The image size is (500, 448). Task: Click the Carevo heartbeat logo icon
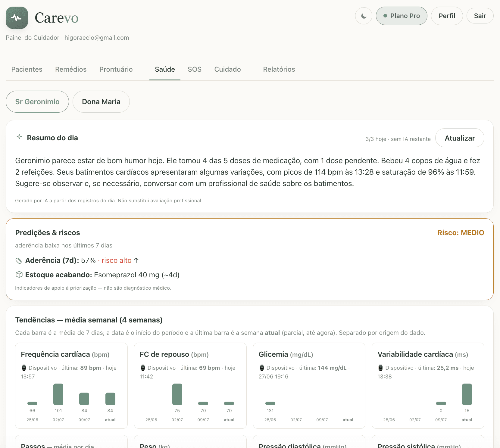[x=17, y=18]
